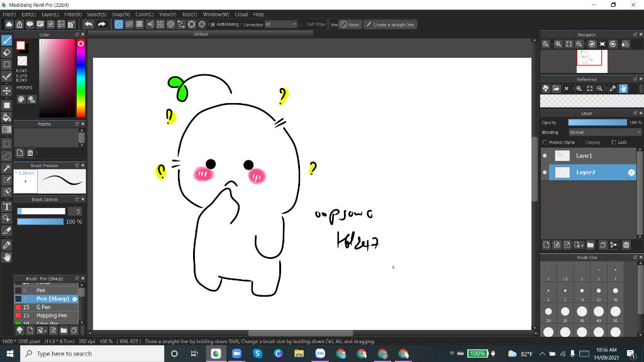Open a reference image with folder icon
This screenshot has height=362, width=644.
coord(556,88)
